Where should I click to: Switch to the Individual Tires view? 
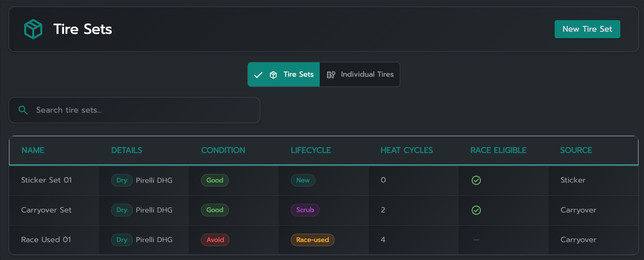click(x=360, y=74)
